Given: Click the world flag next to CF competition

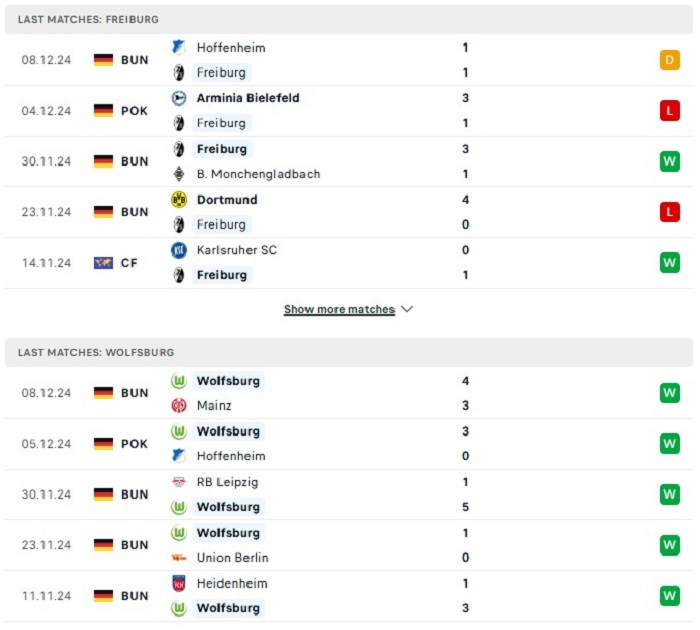Looking at the screenshot, I should coord(103,263).
